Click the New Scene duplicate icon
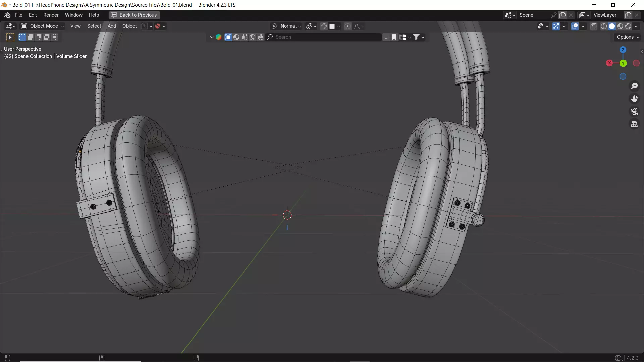Viewport: 644px width, 362px height. coord(562,15)
